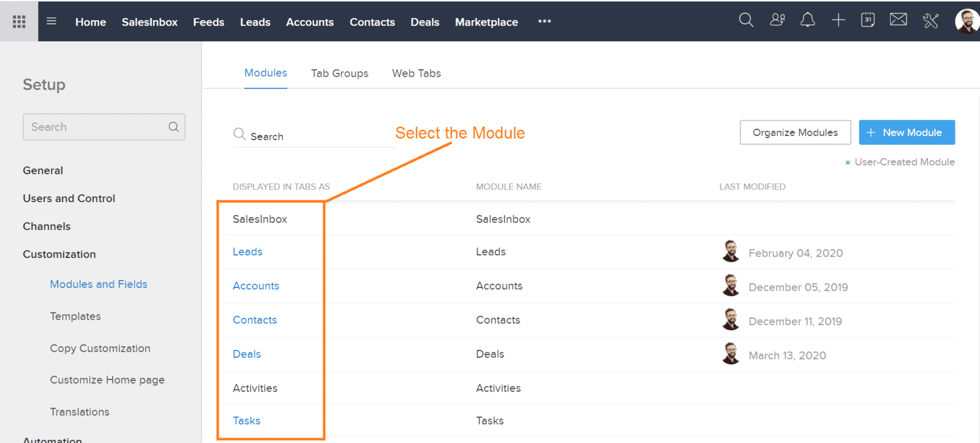Open the Accounts tab in top navigation
Viewport: 980px width, 443px height.
coord(310,22)
